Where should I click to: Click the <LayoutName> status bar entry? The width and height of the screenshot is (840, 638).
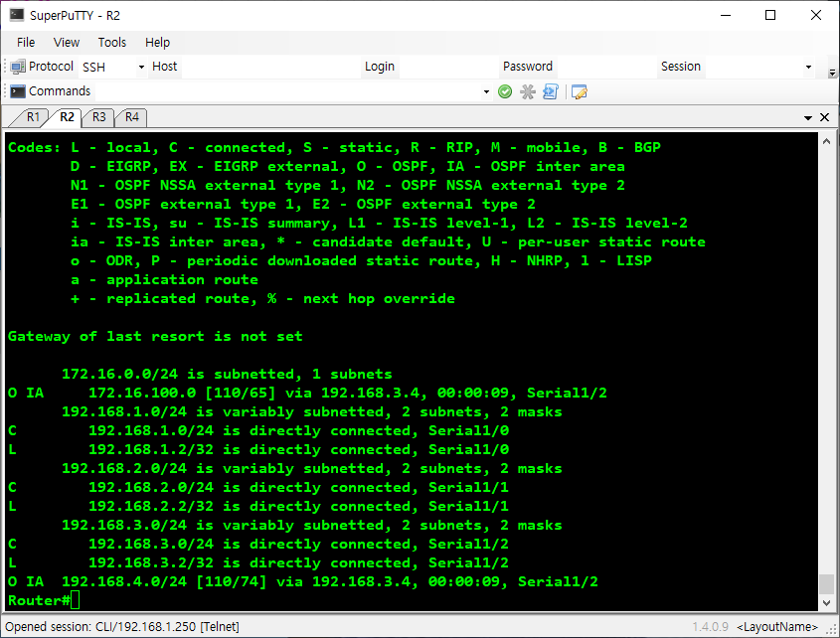(x=777, y=627)
